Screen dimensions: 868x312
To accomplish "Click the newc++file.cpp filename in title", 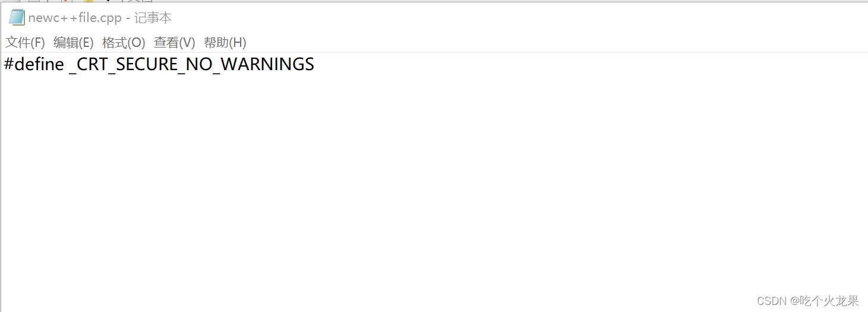I will click(x=74, y=18).
